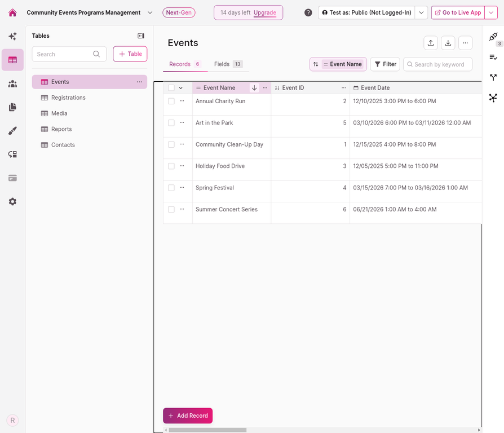Switch to the Records tab

click(185, 64)
